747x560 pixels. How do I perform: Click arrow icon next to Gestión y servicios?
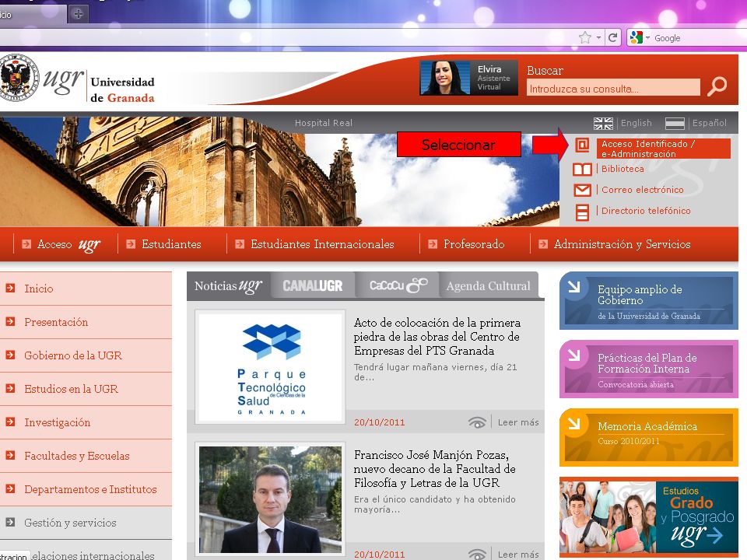10,522
